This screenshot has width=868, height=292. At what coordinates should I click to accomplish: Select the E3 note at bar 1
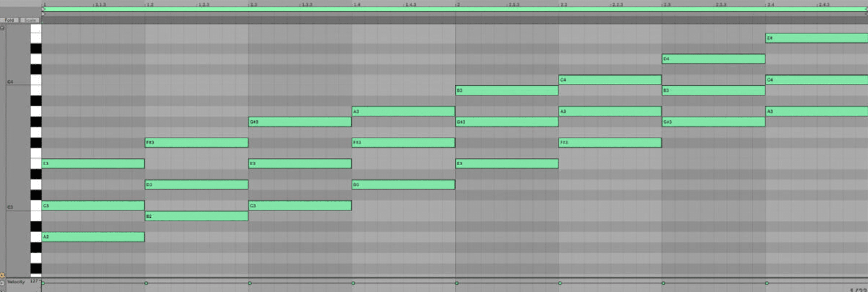tap(93, 163)
